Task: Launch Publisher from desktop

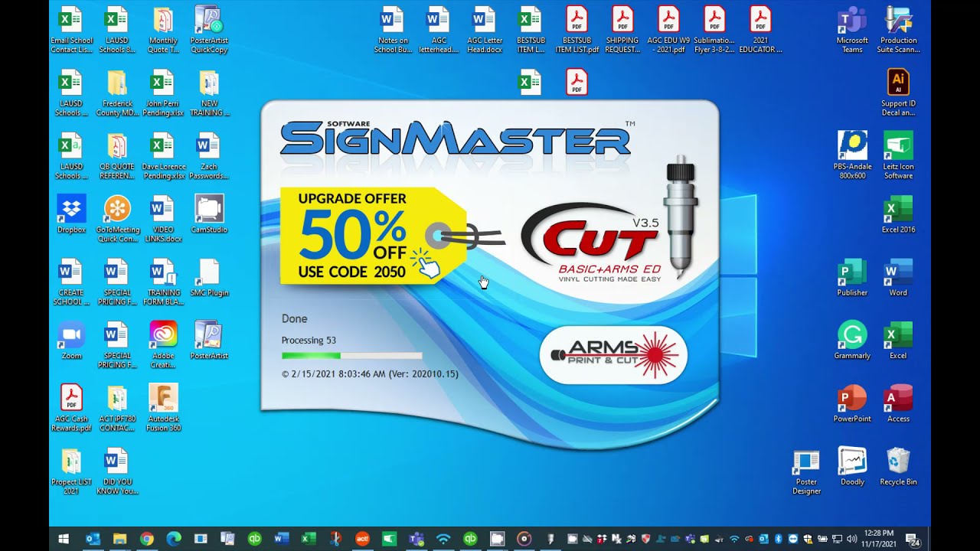Action: coord(852,278)
